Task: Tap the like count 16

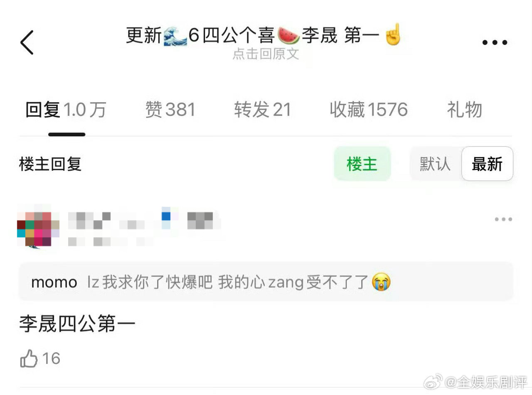Action: [51, 358]
